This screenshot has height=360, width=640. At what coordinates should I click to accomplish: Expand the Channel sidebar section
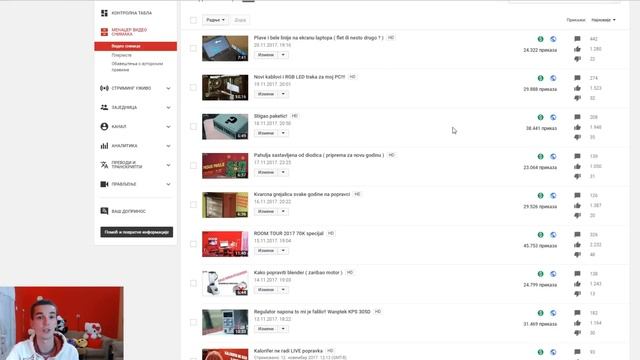tap(168, 127)
